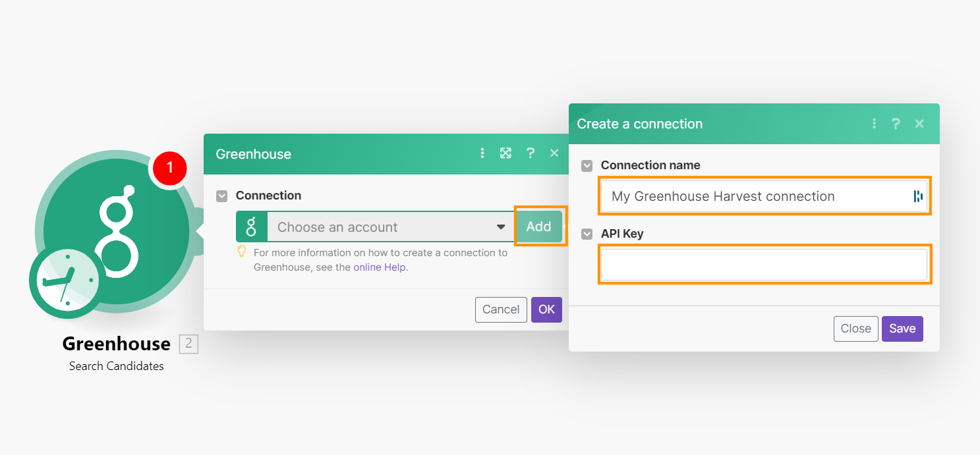Save the new connection
The width and height of the screenshot is (980, 455).
[902, 329]
